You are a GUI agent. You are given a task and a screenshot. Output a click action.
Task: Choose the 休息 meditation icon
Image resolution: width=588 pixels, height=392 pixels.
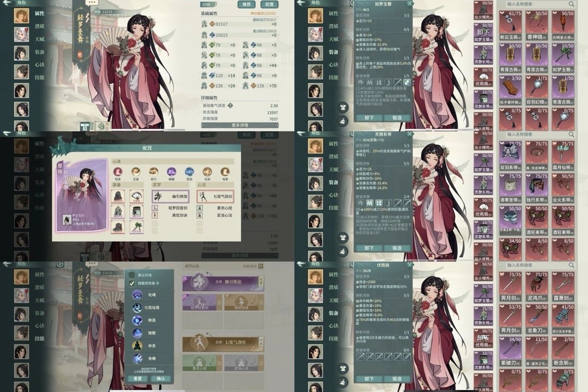pyautogui.click(x=137, y=345)
